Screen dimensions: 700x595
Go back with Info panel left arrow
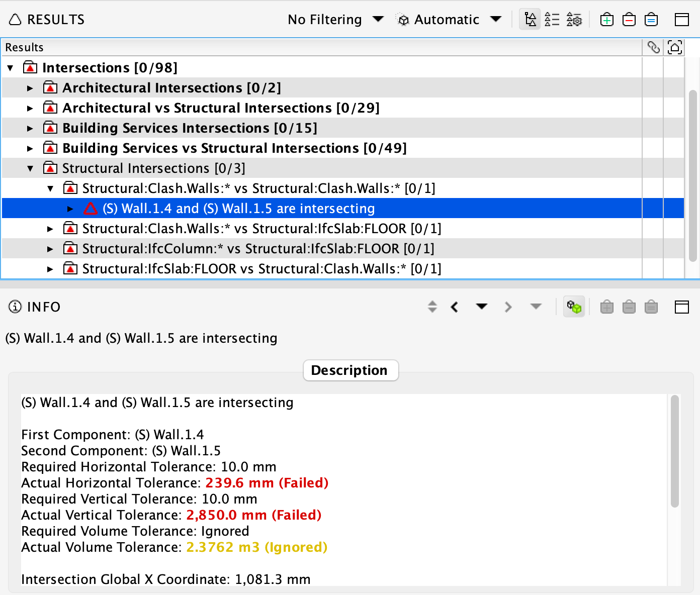point(455,307)
